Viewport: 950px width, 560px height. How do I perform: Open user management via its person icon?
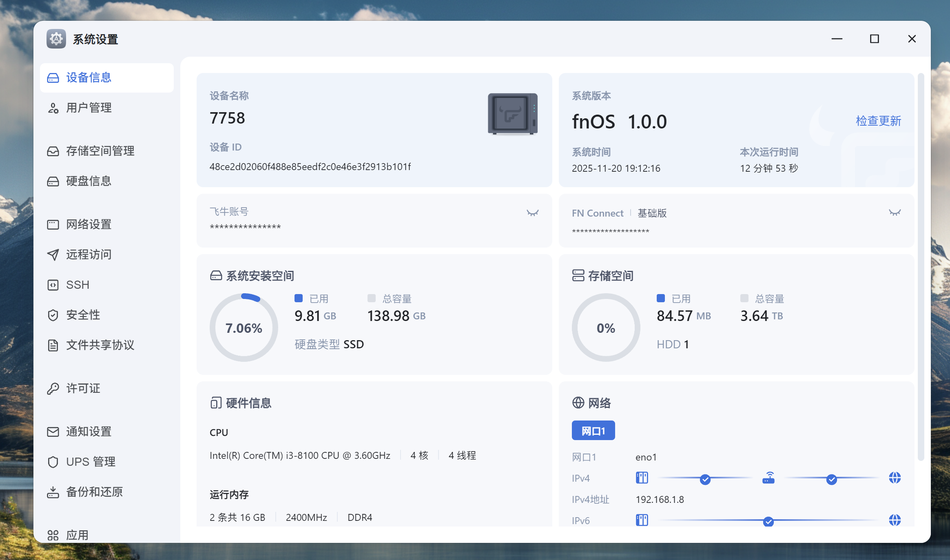(x=53, y=108)
